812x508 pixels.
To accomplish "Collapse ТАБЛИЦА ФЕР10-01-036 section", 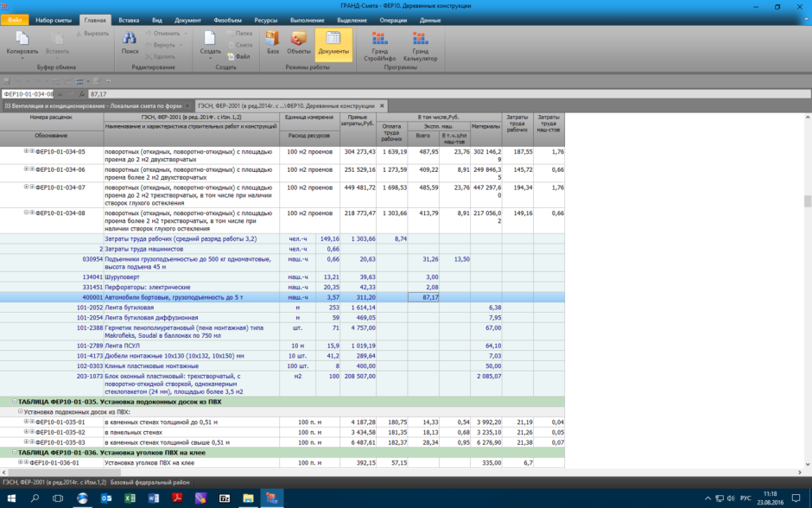I will (15, 452).
